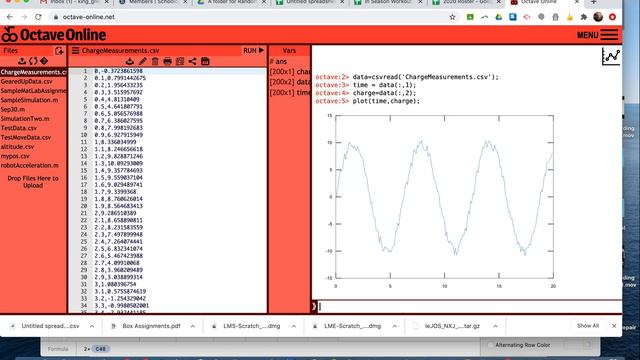Click the browser back arrow
This screenshot has width=640, height=360.
10,17
